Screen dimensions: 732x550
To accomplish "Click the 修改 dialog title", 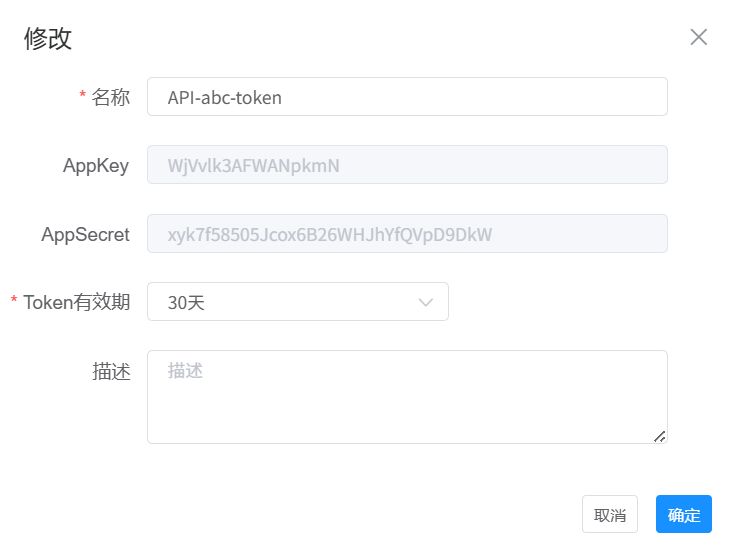I will [x=48, y=38].
